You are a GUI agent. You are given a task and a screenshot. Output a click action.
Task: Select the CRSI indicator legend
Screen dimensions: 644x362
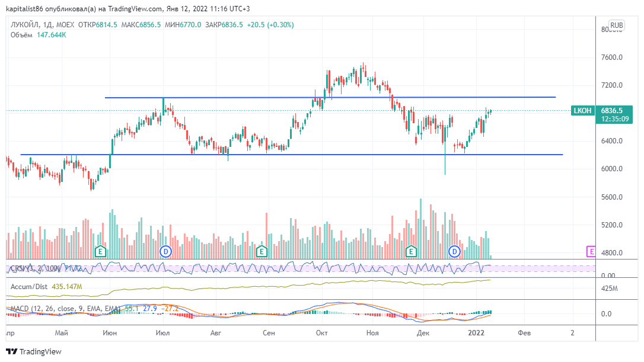pyautogui.click(x=46, y=268)
